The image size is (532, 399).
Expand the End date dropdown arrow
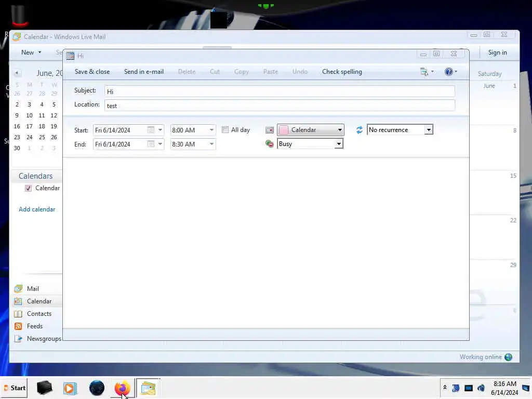(160, 144)
